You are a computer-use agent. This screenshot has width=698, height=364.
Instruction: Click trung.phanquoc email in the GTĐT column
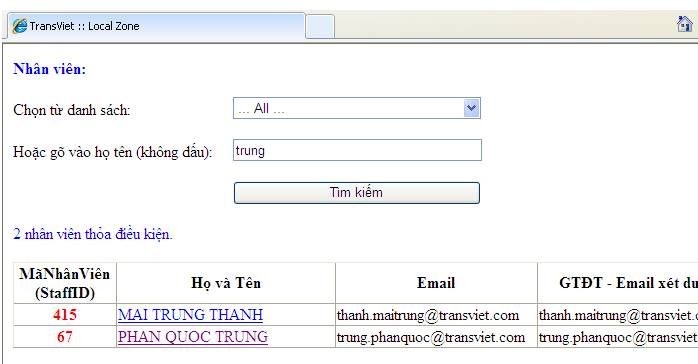618,337
